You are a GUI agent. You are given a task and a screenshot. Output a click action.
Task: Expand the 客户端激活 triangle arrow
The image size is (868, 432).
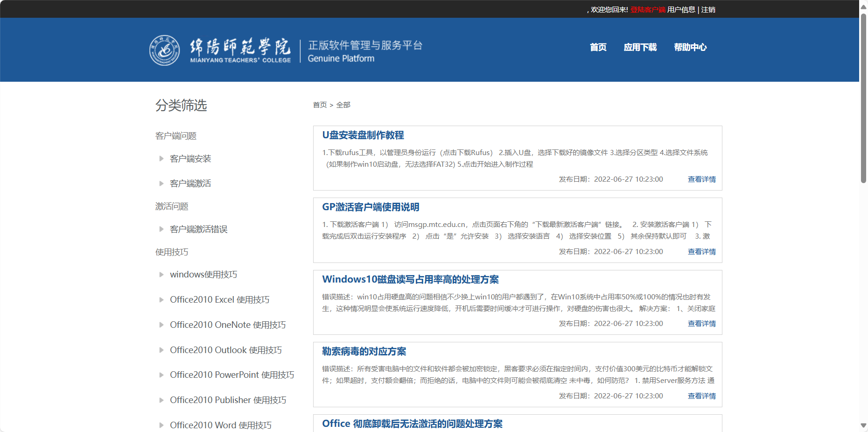pos(161,184)
